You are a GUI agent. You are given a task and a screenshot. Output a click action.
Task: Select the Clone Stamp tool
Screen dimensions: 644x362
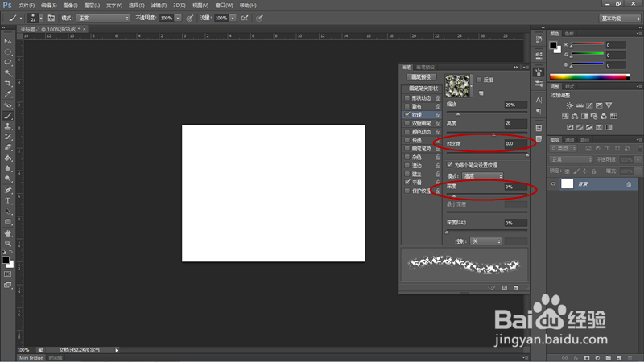(x=8, y=126)
